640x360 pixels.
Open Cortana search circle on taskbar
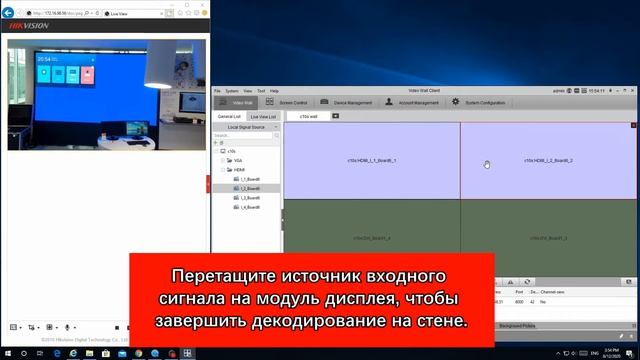[x=24, y=353]
